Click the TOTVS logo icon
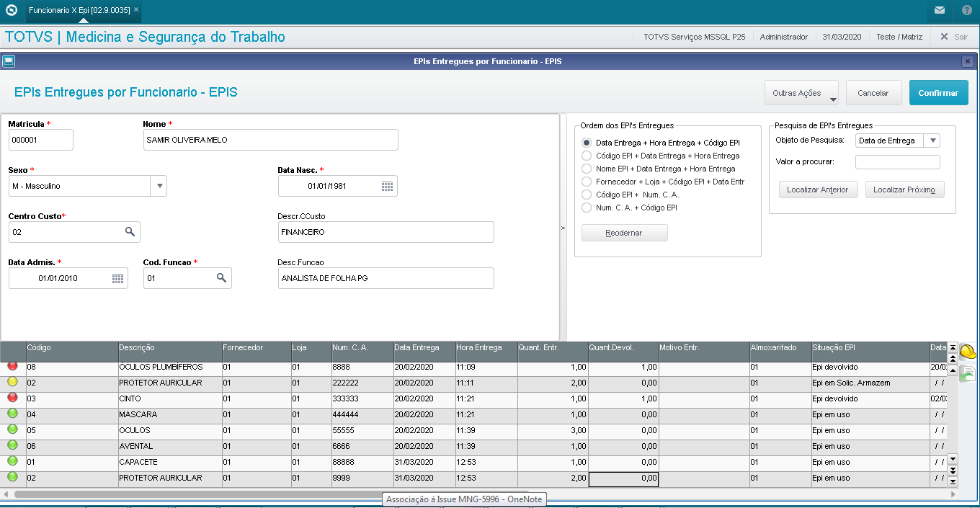Image resolution: width=980 pixels, height=508 pixels. click(11, 10)
